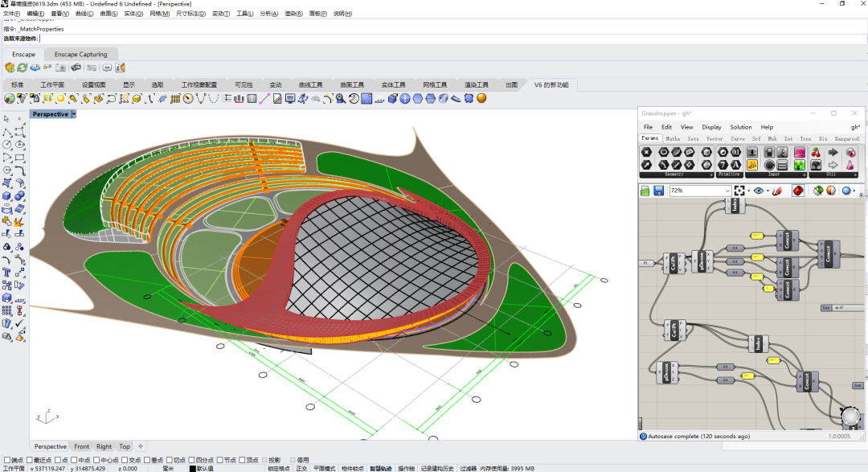The height and width of the screenshot is (472, 868).
Task: Toggle 锁定格点 grid snap in status bar
Action: click(x=278, y=469)
